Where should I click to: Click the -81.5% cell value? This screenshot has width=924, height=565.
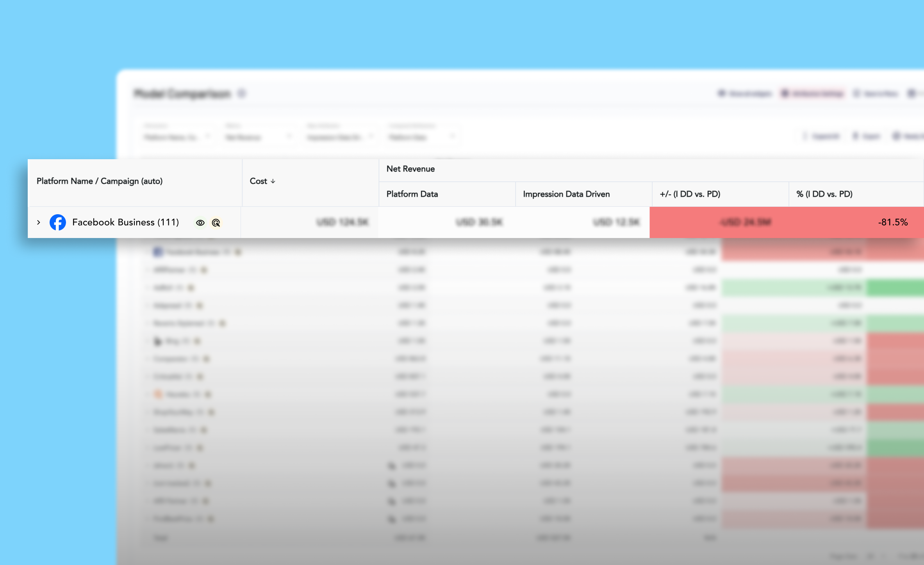click(893, 222)
